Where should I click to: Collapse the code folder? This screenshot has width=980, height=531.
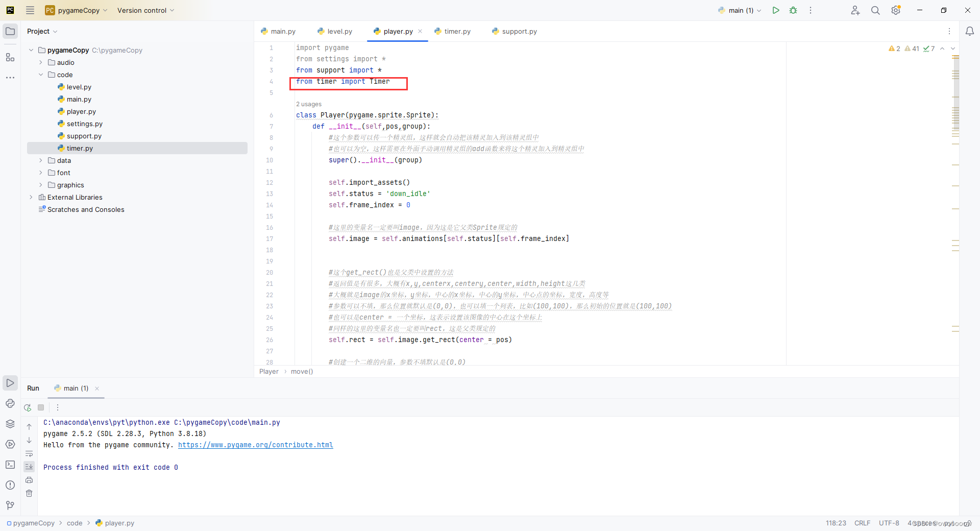[x=41, y=75]
